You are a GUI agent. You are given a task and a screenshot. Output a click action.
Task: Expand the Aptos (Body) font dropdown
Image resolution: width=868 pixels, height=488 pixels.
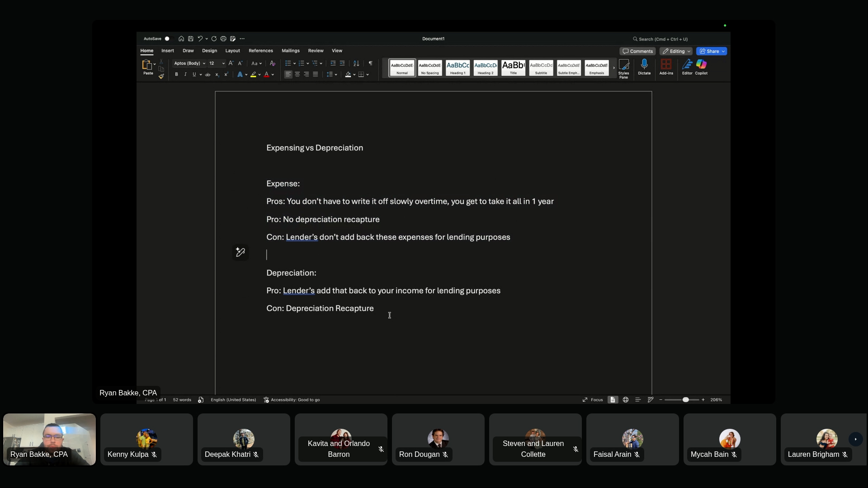(x=204, y=63)
